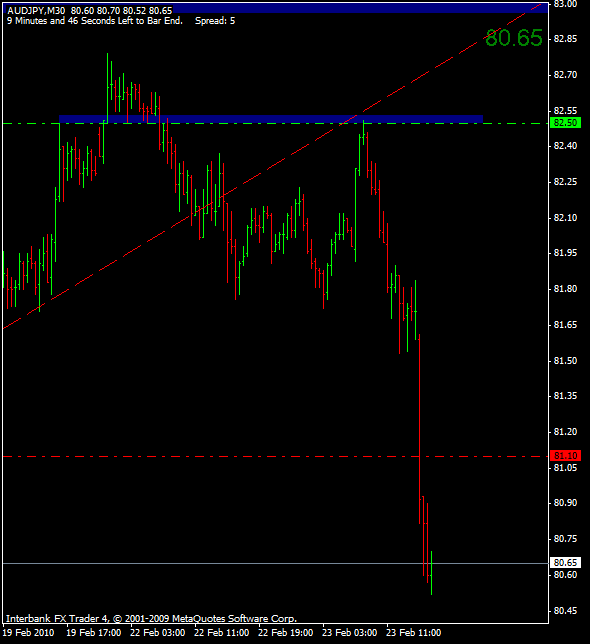Click the 81.50 price axis label

click(x=565, y=361)
